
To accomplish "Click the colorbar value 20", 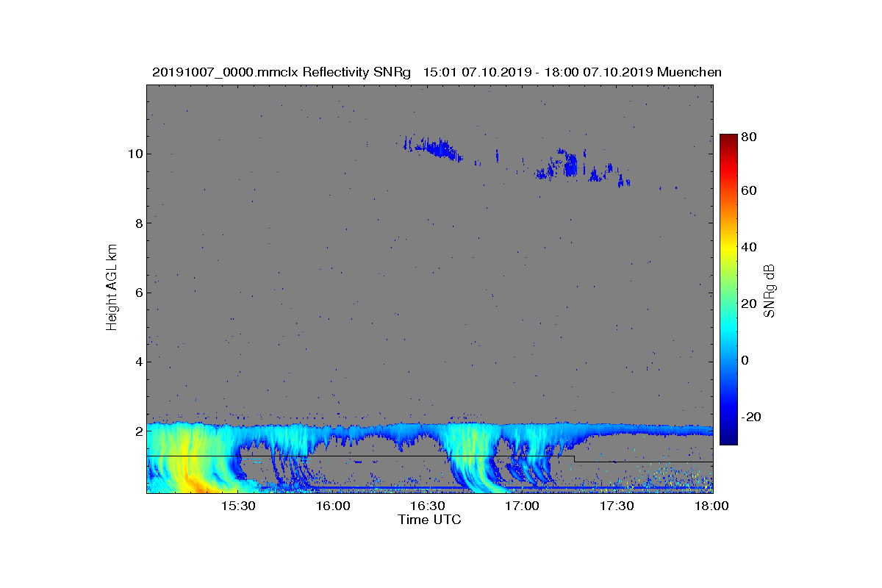I will coord(747,304).
